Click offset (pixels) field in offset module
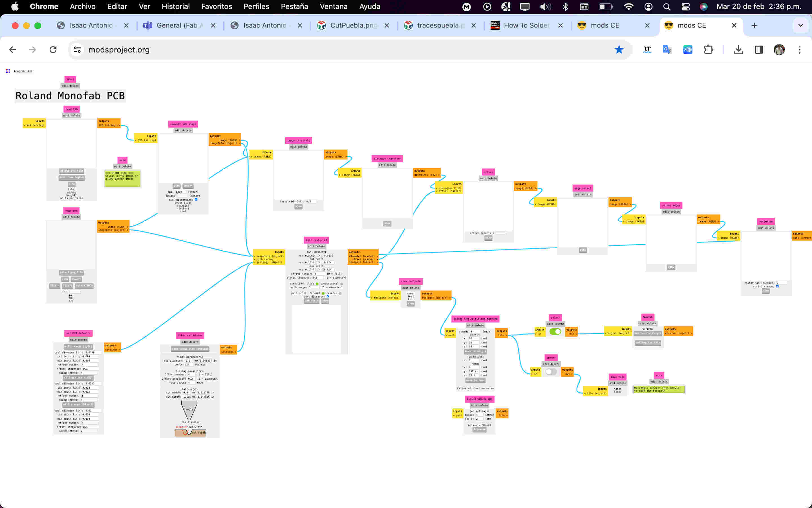This screenshot has width=812, height=508. point(501,233)
